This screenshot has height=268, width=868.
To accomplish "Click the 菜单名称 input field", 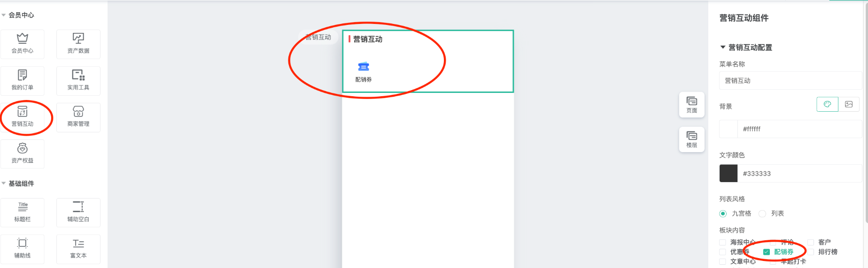I will click(790, 81).
